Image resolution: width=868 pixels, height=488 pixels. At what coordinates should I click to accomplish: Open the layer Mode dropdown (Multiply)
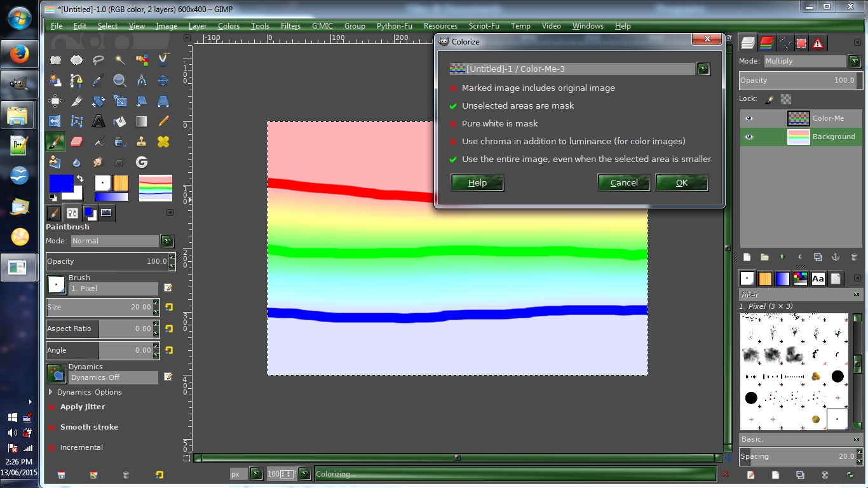click(855, 61)
